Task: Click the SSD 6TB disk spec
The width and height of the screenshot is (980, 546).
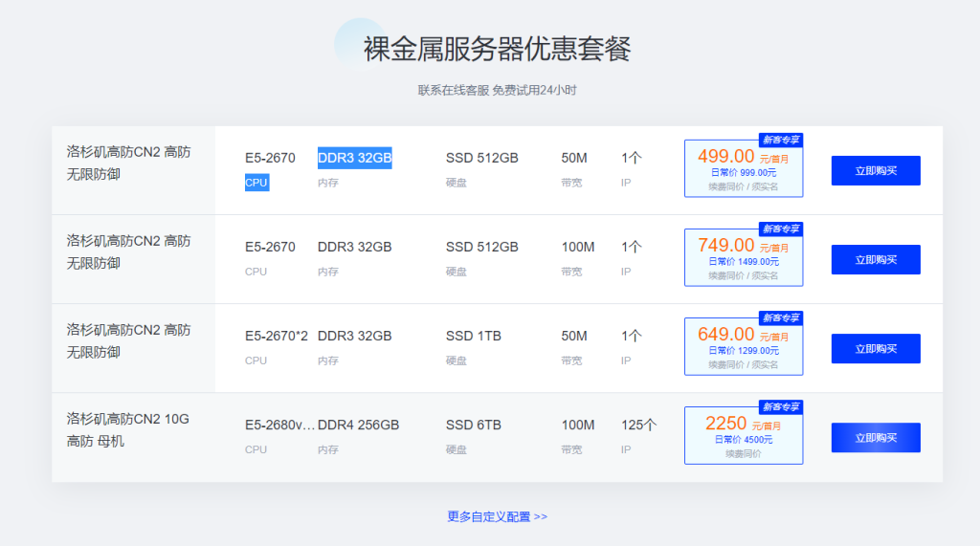Action: coord(473,425)
